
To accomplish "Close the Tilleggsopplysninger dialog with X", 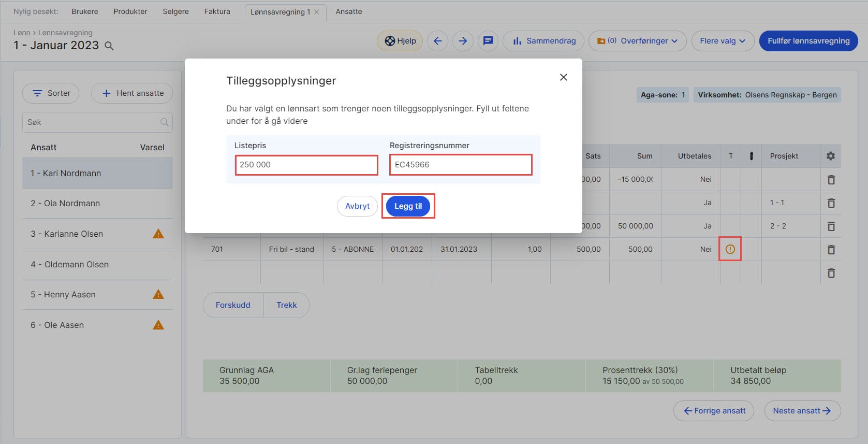I will tap(564, 77).
